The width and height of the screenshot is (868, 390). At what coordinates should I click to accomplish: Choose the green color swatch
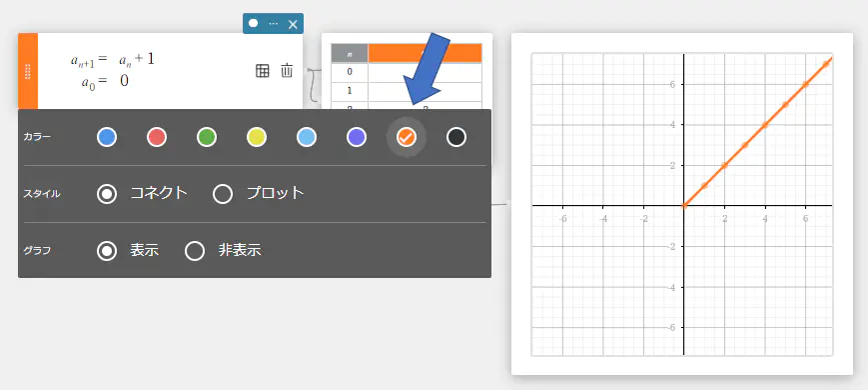pos(207,137)
